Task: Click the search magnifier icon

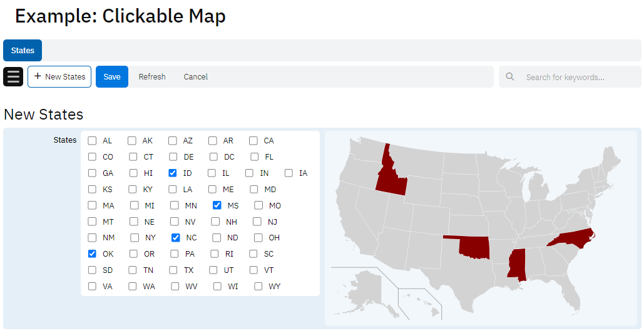Action: tap(510, 77)
